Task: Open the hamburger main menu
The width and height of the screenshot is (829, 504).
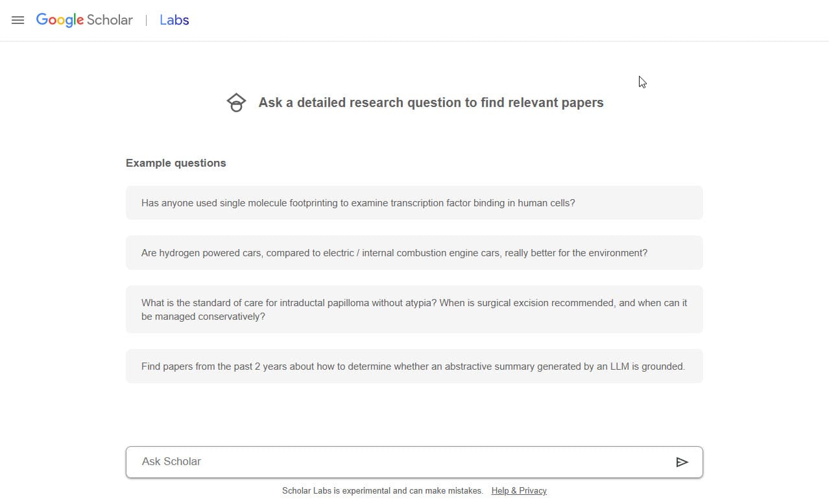Action: [18, 20]
